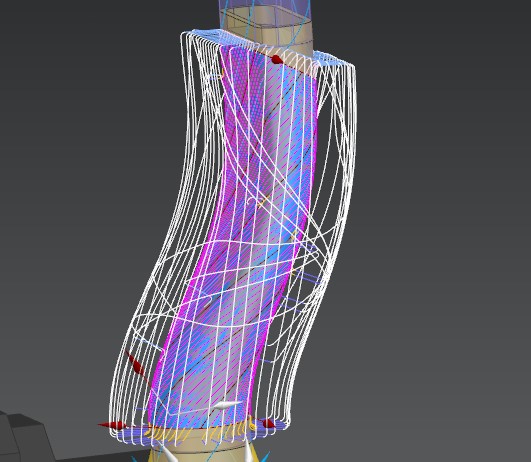This screenshot has width=531, height=462.
Task: Click the red direction arrow on left toolpath side
Action: tap(136, 364)
